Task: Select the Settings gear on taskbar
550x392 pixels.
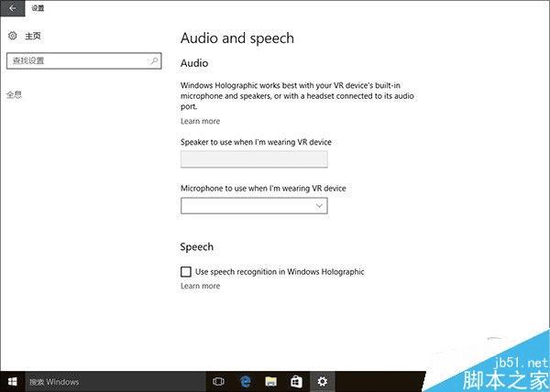Action: (323, 382)
